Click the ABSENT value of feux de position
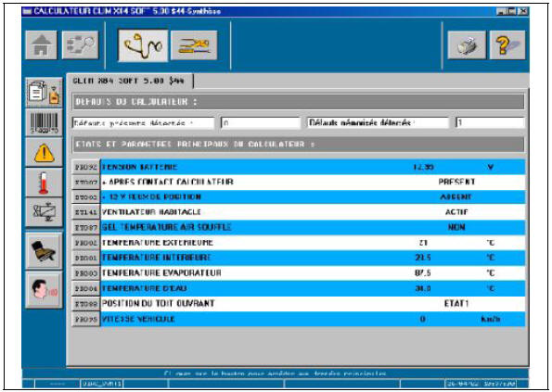This screenshot has width=552, height=392. [456, 197]
